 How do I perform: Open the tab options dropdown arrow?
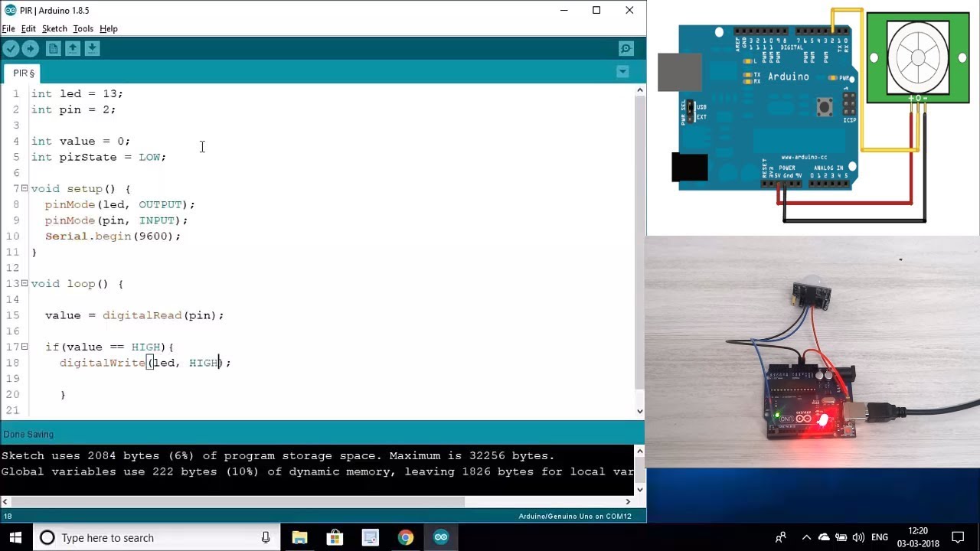click(x=622, y=72)
